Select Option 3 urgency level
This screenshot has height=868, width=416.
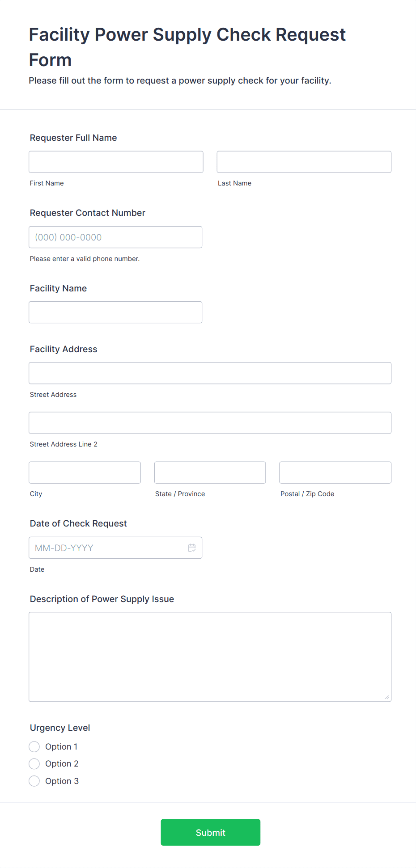click(x=34, y=781)
